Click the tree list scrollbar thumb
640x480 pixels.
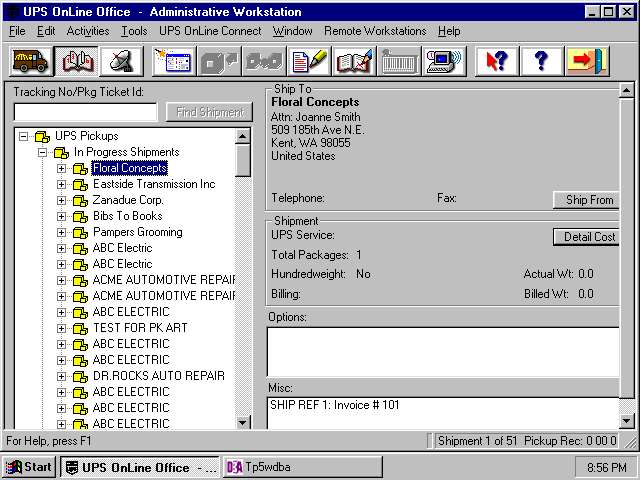(242, 160)
